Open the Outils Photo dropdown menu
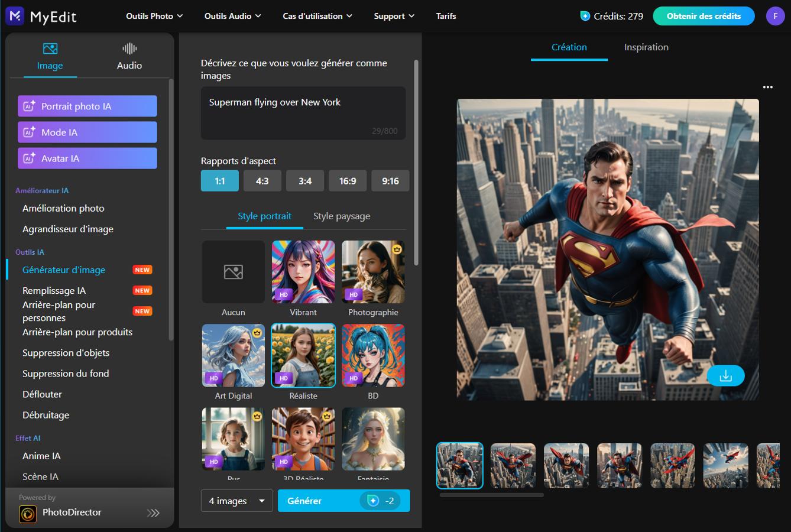 (x=154, y=16)
